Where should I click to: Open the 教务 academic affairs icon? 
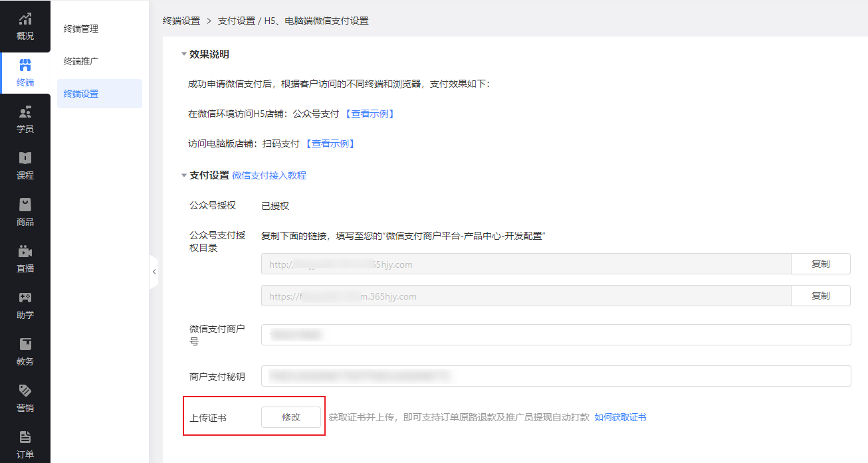pos(25,344)
